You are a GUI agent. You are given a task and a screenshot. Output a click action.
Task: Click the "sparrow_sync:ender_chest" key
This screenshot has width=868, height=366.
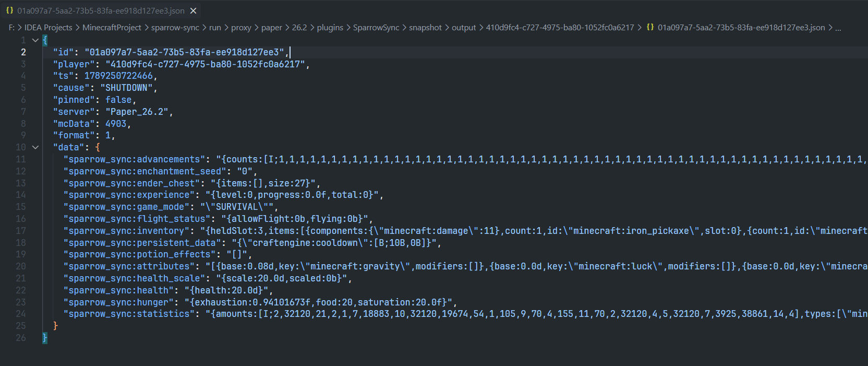131,183
